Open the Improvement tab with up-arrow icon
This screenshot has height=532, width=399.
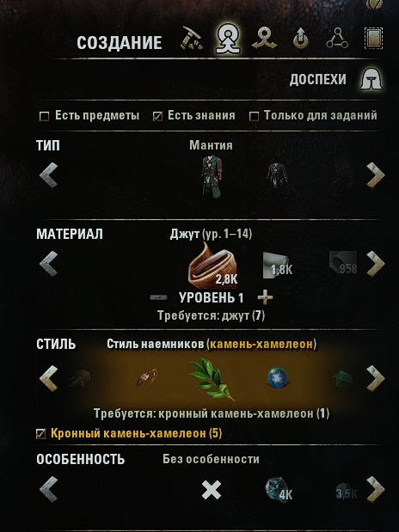(x=301, y=39)
